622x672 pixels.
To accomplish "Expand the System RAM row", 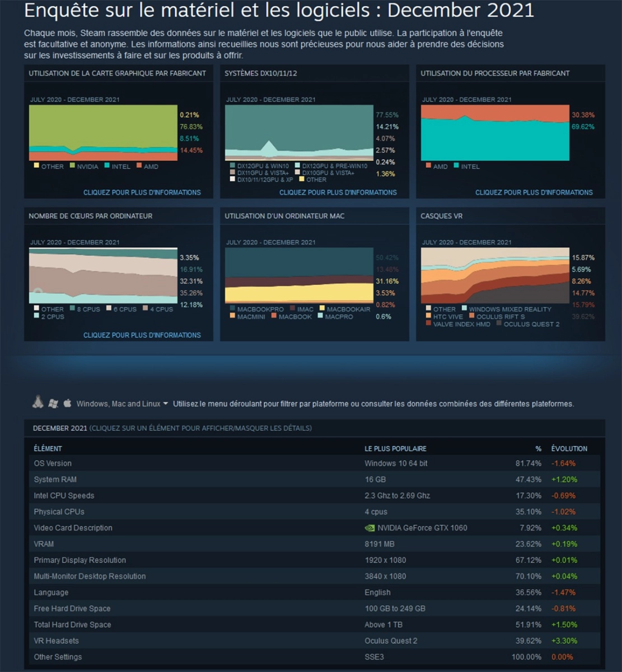I will tap(315, 479).
